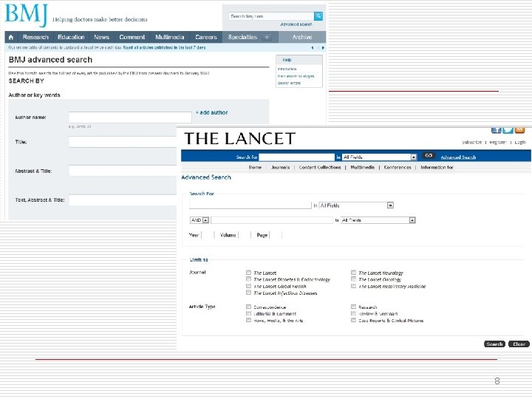Open The Lancet Facebook icon
532x399 pixels.
pos(496,130)
